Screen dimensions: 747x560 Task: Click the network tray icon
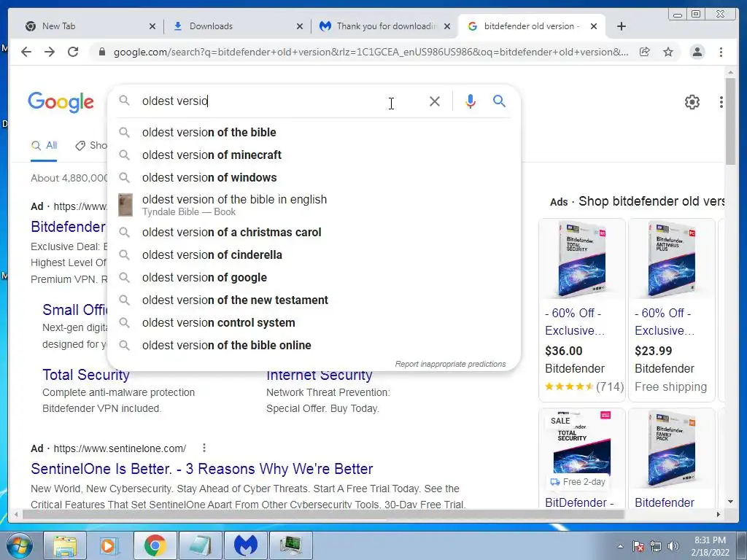point(656,546)
